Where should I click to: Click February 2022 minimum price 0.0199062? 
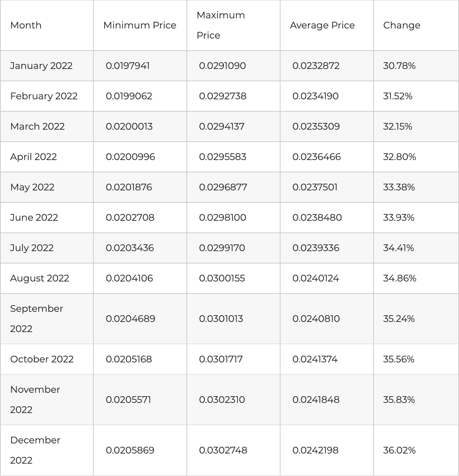click(129, 96)
